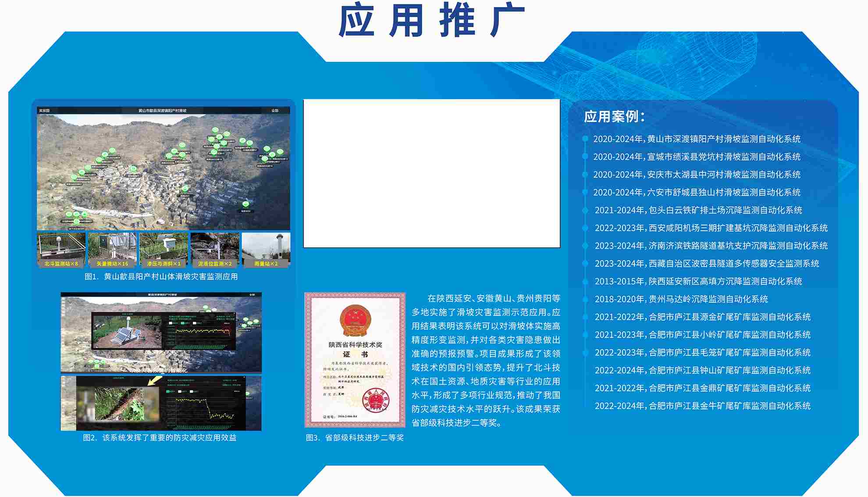Click the national emblem on the certificate

pos(355,321)
